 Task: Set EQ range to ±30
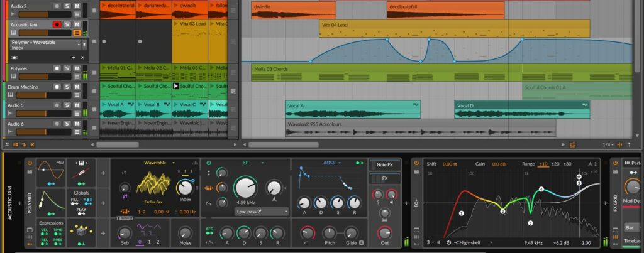567,164
